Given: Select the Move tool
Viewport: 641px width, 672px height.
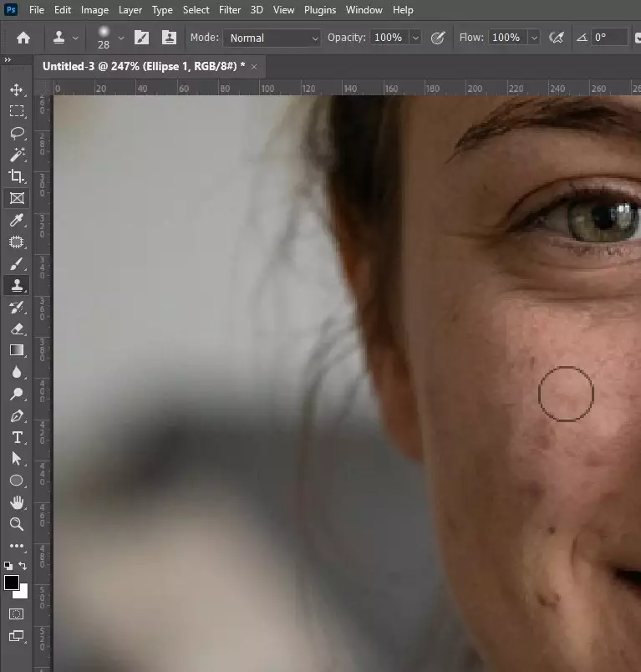Looking at the screenshot, I should pos(17,89).
